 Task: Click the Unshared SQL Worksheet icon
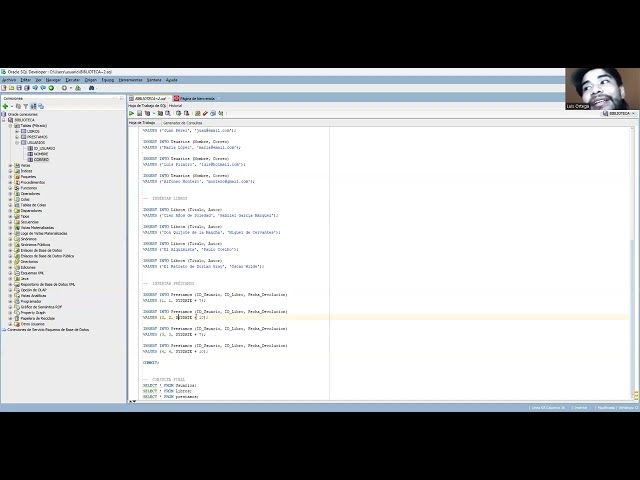[x=198, y=113]
